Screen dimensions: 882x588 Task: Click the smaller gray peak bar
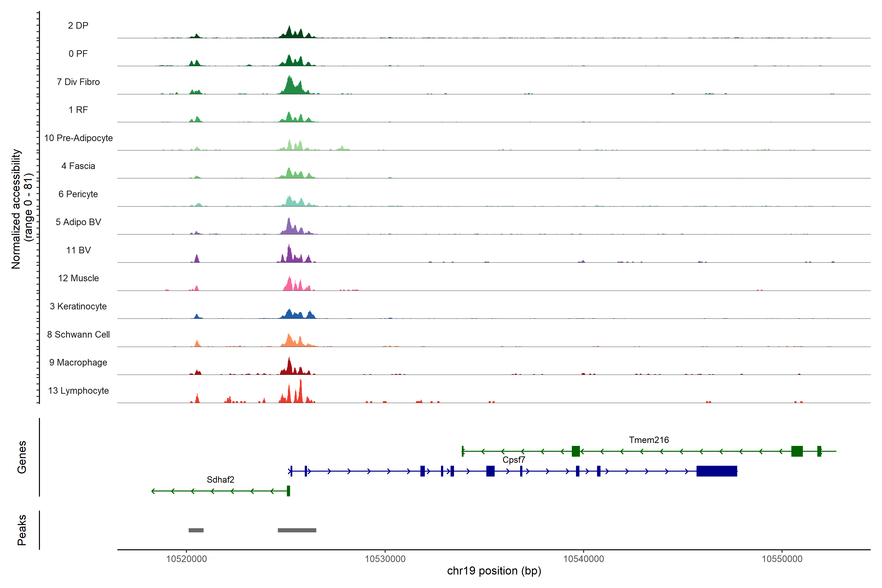(196, 530)
